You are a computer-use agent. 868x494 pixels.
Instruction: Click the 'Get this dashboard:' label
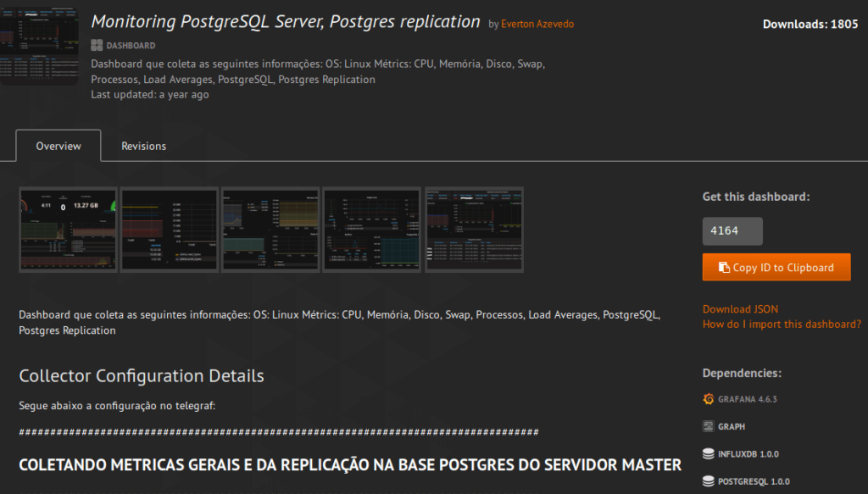click(755, 197)
